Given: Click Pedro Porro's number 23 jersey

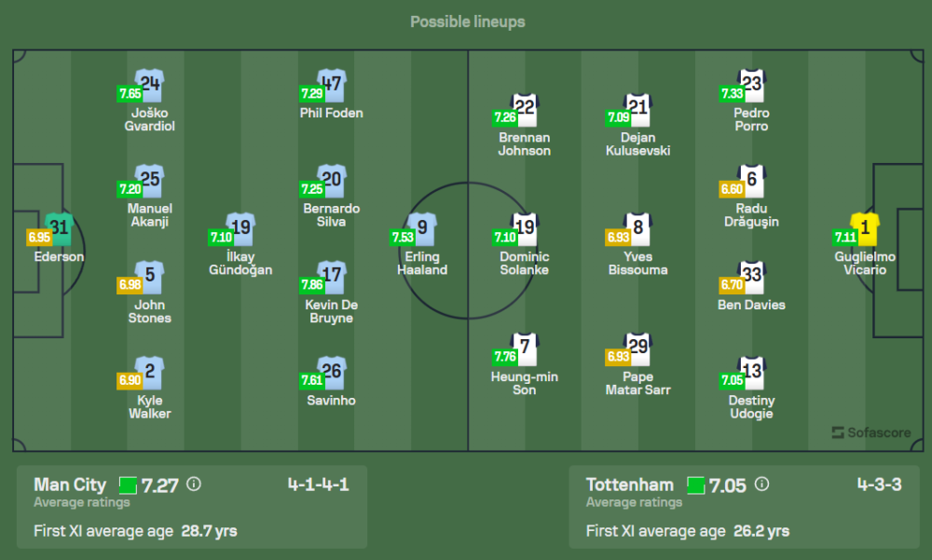Looking at the screenshot, I should pyautogui.click(x=752, y=85).
